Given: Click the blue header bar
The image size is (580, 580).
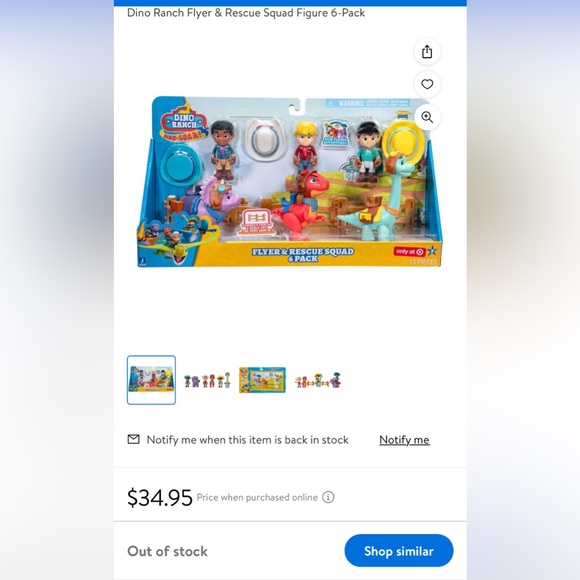Looking at the screenshot, I should (290, 3).
